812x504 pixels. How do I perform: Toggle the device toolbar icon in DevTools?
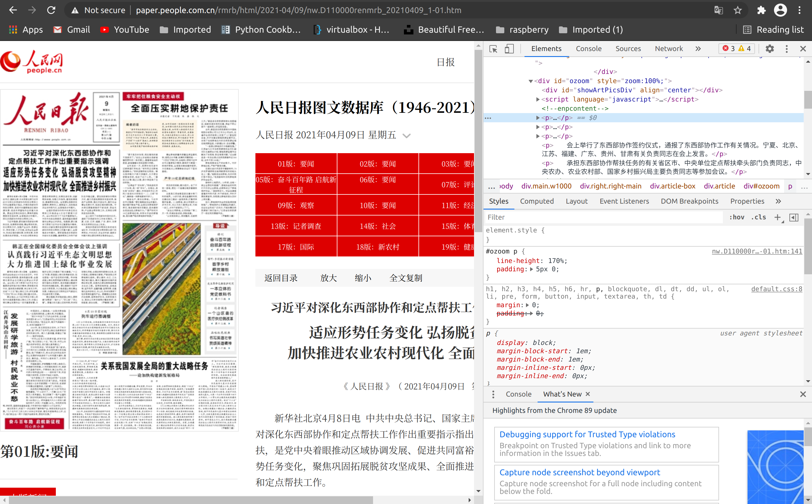509,49
